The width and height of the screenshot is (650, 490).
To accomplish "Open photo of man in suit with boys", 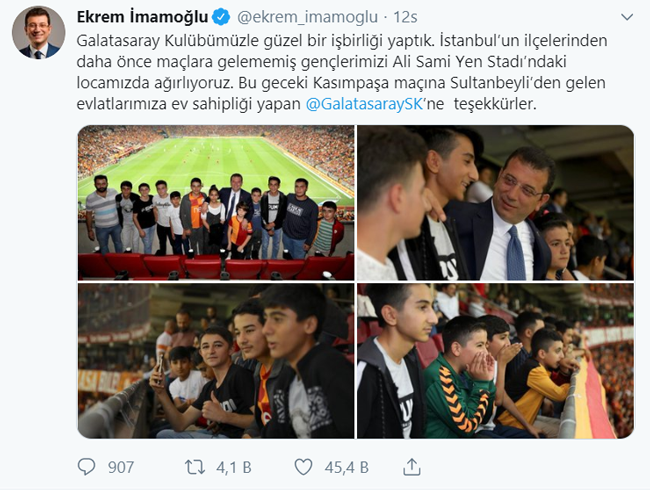I will coord(495,202).
